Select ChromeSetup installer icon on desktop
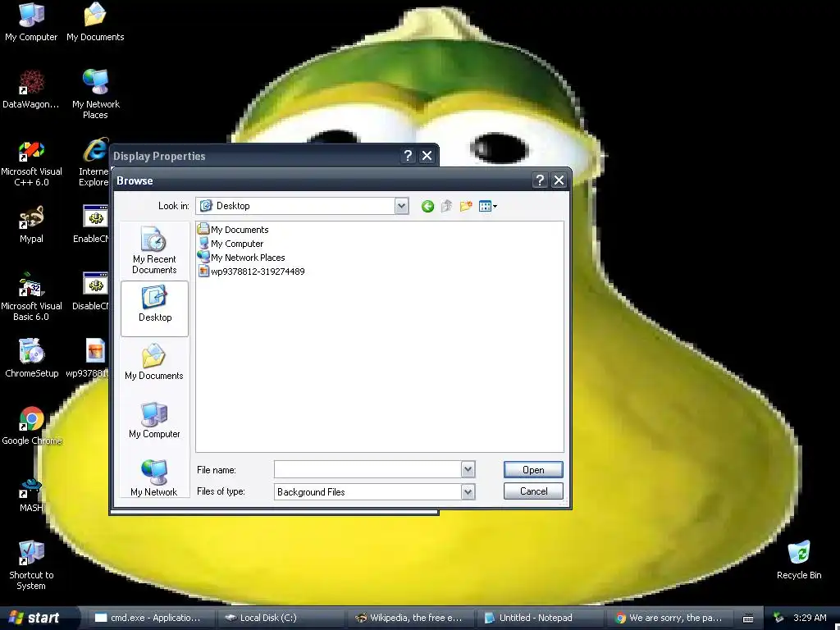 tap(31, 358)
